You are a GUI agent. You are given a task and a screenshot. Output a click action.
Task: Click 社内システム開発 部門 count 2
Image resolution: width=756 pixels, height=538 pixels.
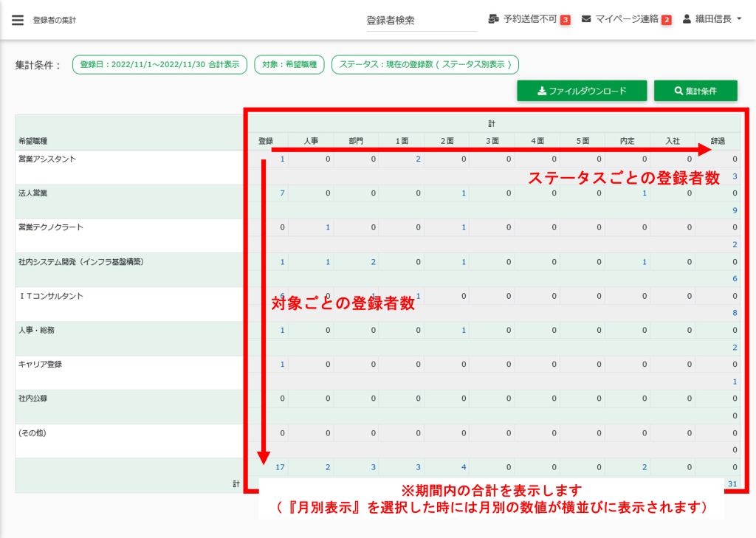click(373, 262)
